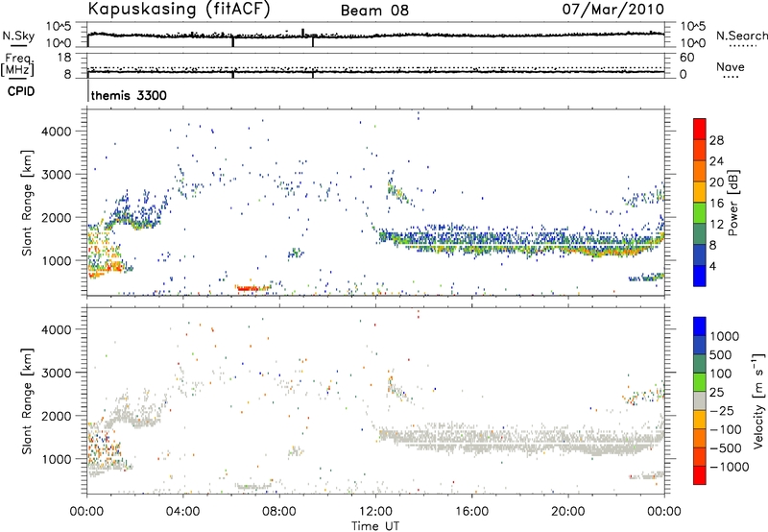768x532 pixels.
Task: Click the N.Sky legend label
Action: (x=18, y=36)
